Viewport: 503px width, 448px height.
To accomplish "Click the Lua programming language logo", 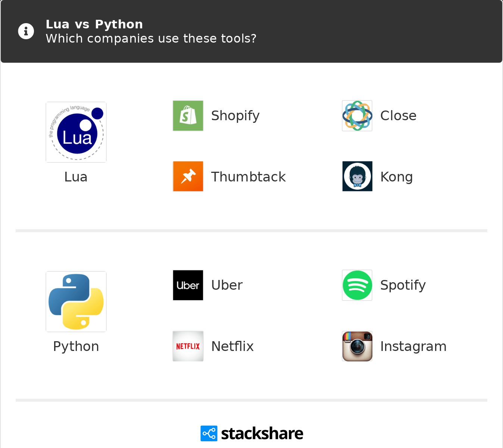I will coord(76,132).
